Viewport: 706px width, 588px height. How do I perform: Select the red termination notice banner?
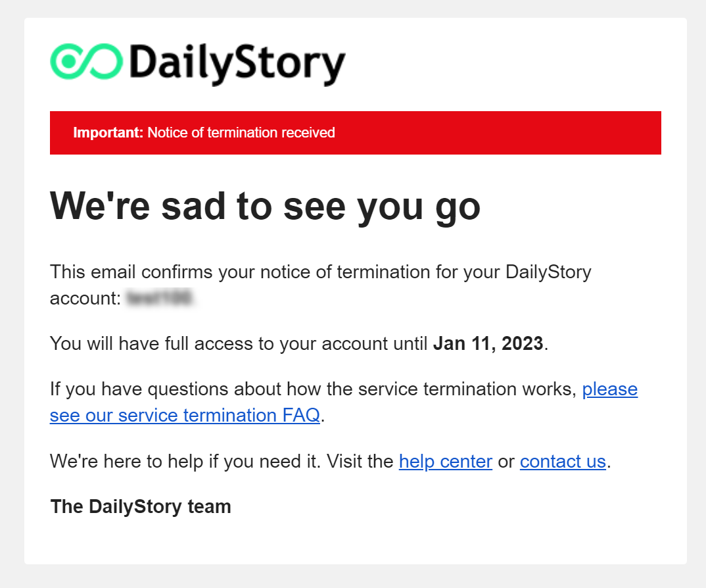tap(355, 132)
